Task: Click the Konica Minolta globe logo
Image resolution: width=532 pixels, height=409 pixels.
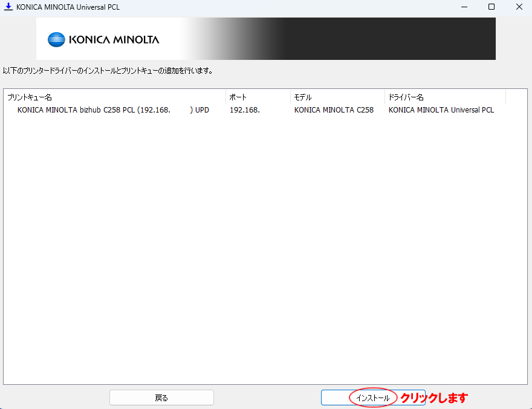Action: 56,39
